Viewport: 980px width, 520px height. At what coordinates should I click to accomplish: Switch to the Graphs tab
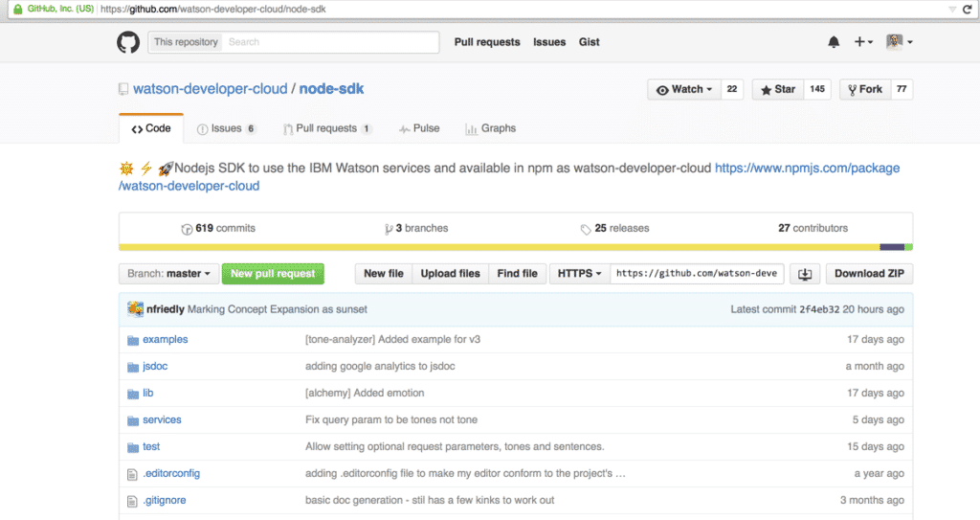pyautogui.click(x=491, y=128)
